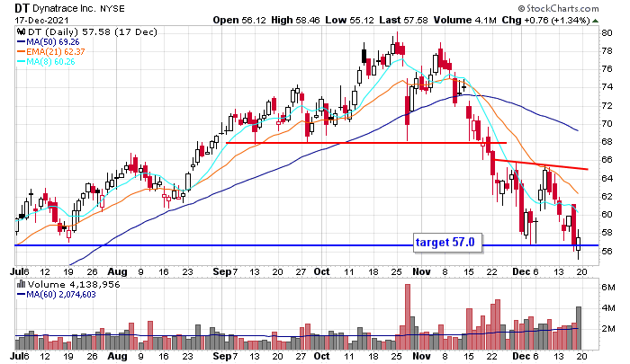Click the green up-arrow change indicator
Viewport: 630px width, 364px height.
(595, 21)
